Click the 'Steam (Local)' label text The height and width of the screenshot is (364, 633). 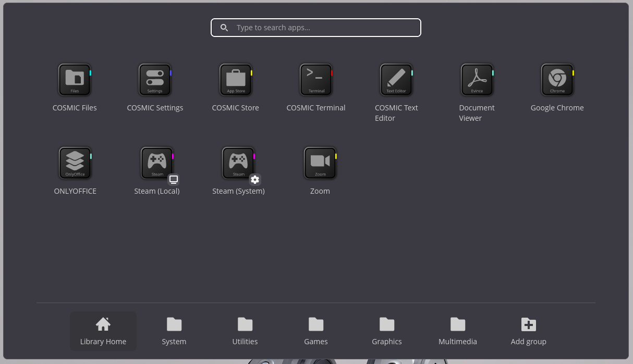(x=157, y=191)
